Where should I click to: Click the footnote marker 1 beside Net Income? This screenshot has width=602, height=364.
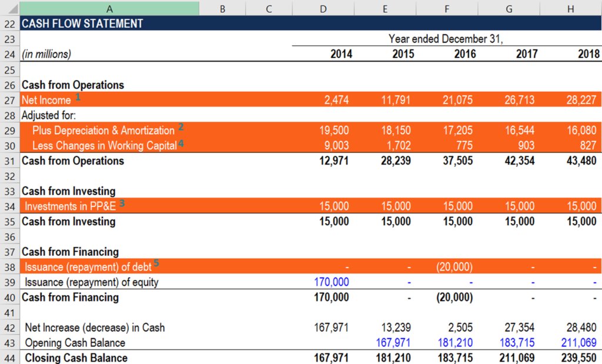tap(77, 96)
